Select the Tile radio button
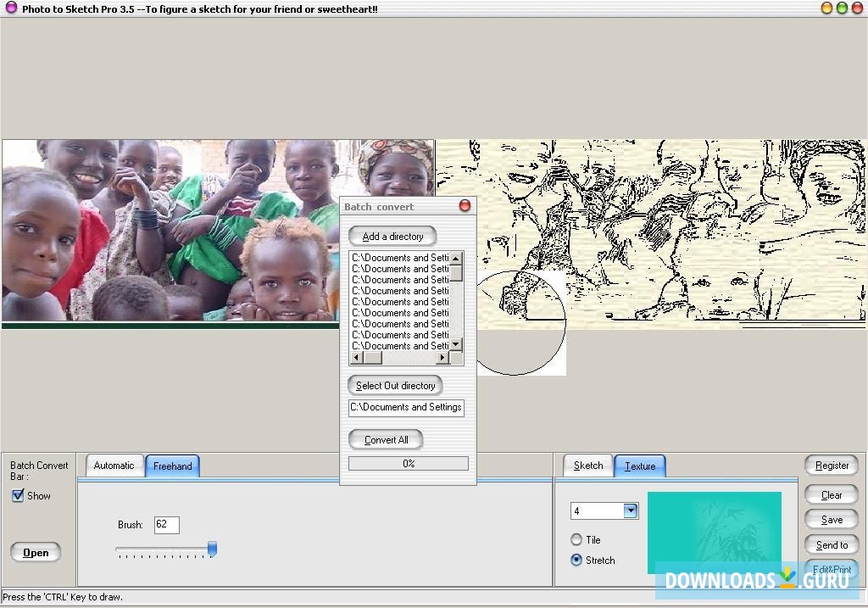 (x=577, y=541)
